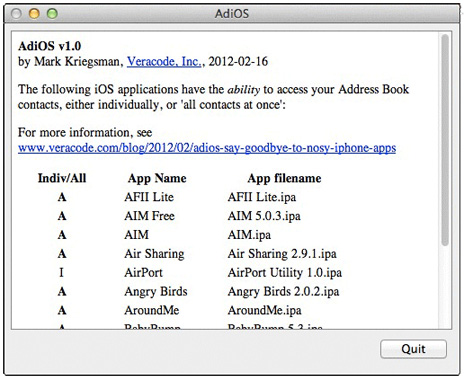Screen dimensions: 464x380
Task: Click the italic word 'ability'
Action: click(244, 89)
